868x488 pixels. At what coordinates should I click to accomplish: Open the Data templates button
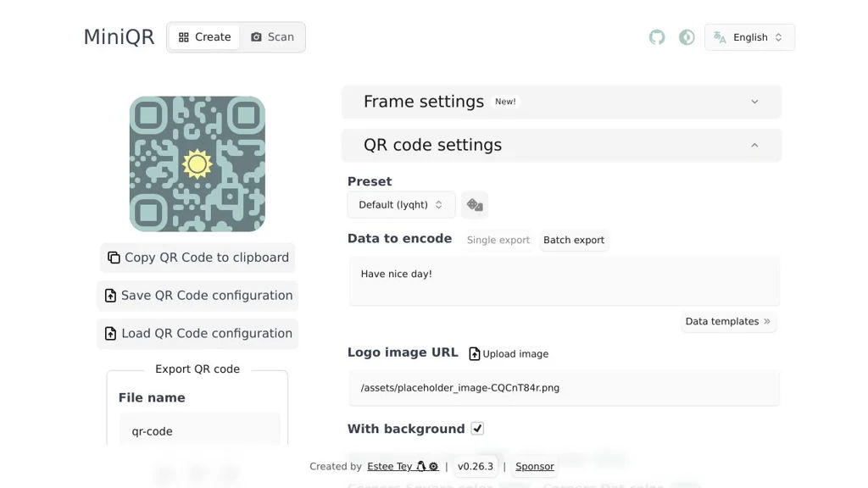point(728,322)
